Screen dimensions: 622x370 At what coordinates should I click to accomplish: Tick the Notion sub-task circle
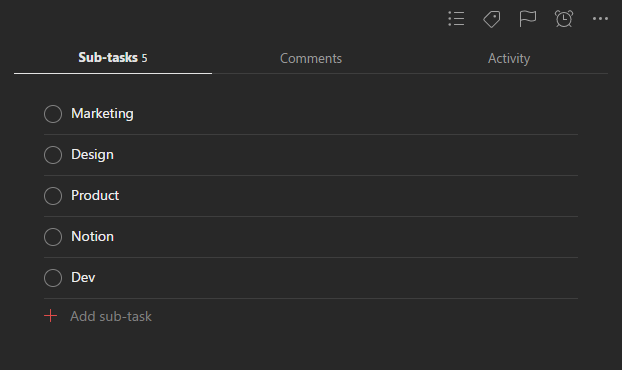[x=53, y=237]
